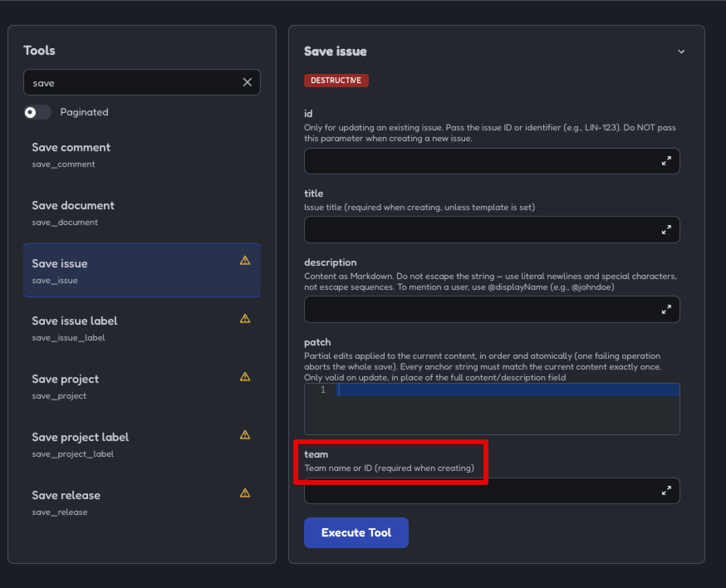
Task: Select the Save comment tool
Action: [142, 155]
